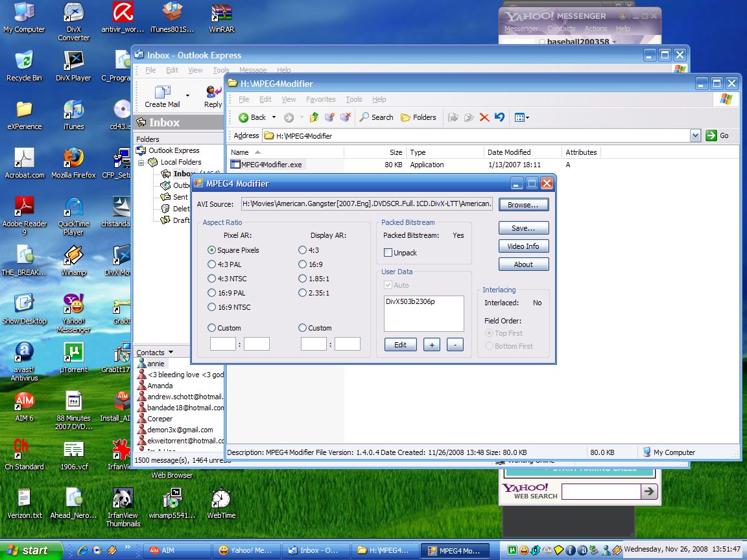Select 16:9 NTSC pixel aspect ratio
The image size is (747, 560).
[229, 307]
